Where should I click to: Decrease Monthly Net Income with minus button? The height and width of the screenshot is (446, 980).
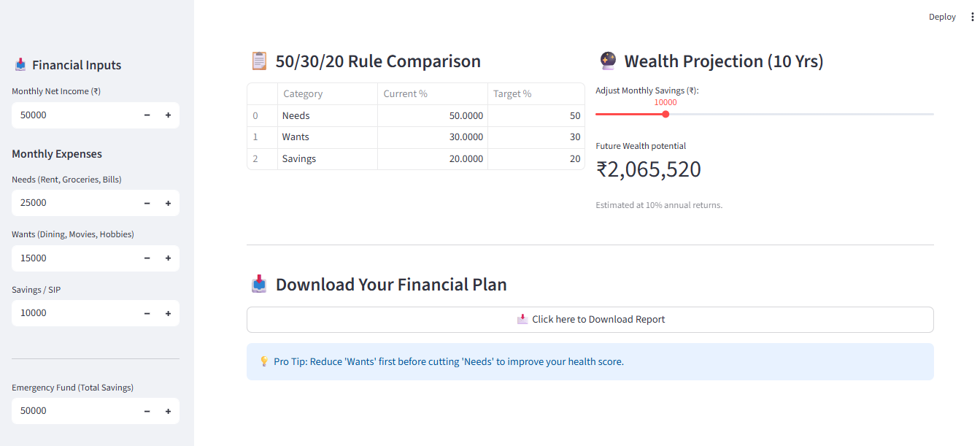[147, 115]
